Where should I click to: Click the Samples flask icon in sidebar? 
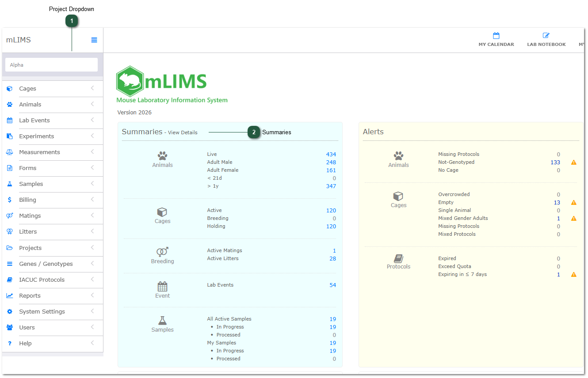pos(10,184)
